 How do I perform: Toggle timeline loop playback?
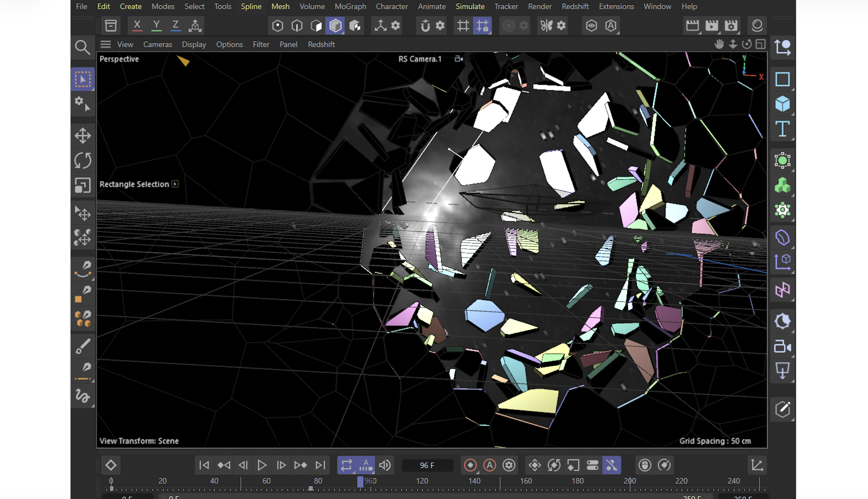346,465
